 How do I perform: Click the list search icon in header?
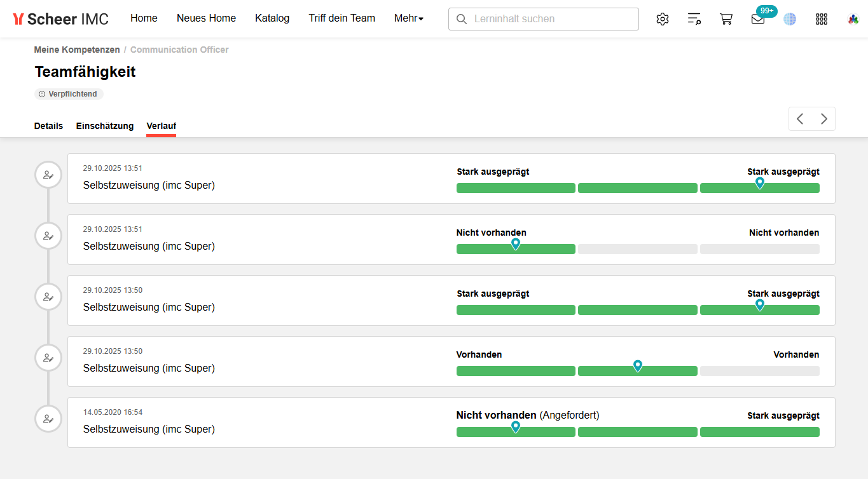pos(694,19)
